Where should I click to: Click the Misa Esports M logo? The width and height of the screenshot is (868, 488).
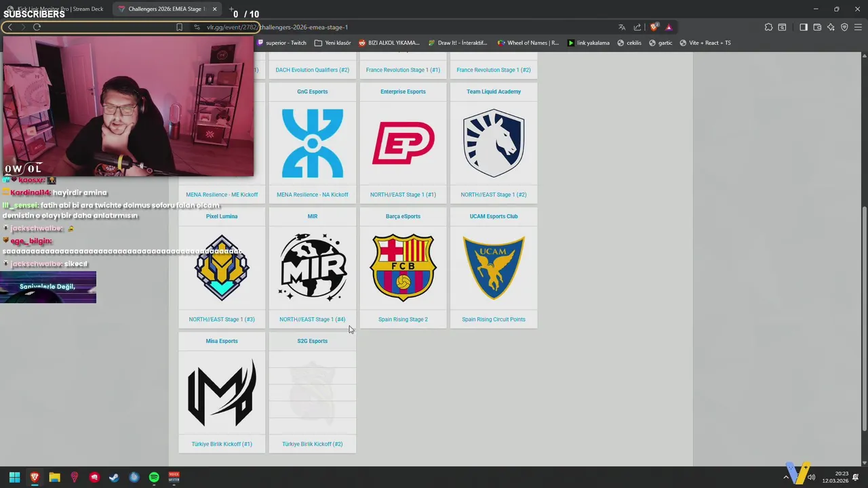pos(222,392)
